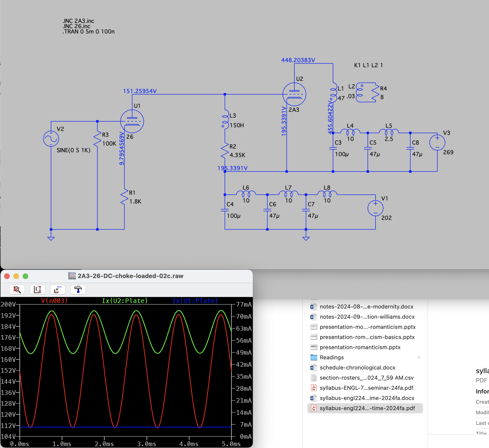
Task: Click the .INC 26.inc directive text
Action: (76, 26)
